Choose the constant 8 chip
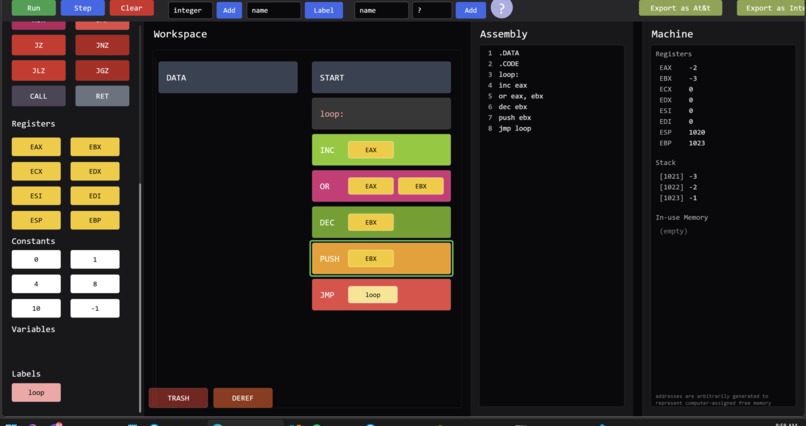 [95, 284]
